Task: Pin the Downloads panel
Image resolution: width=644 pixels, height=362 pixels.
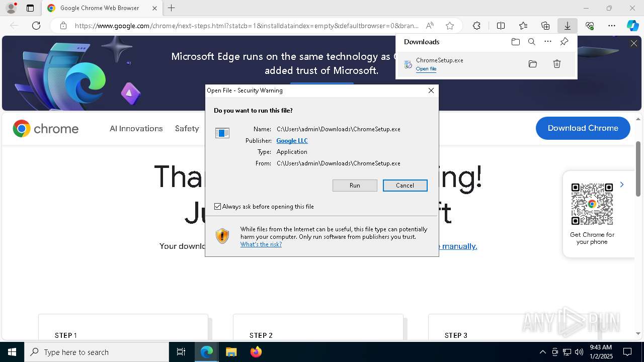Action: coord(564,42)
